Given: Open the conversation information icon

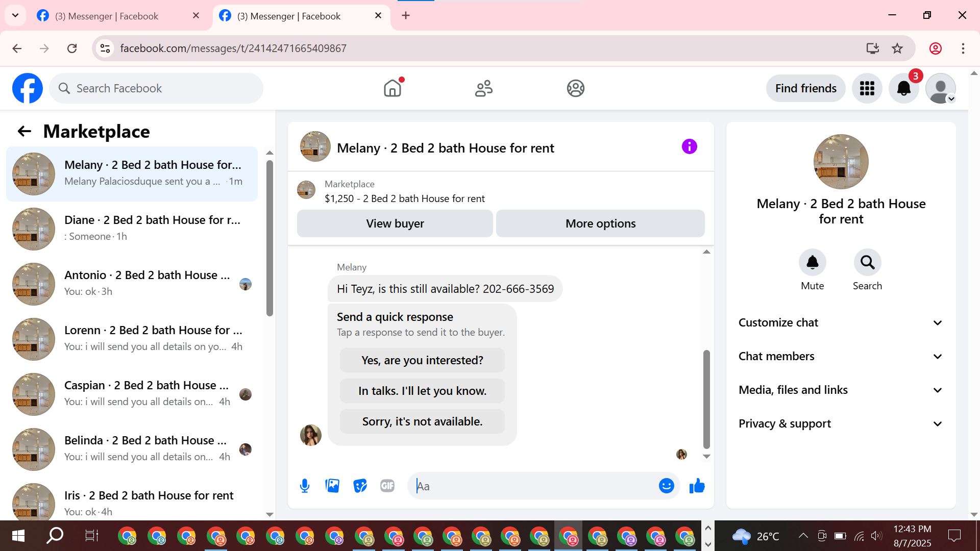Looking at the screenshot, I should click(689, 147).
